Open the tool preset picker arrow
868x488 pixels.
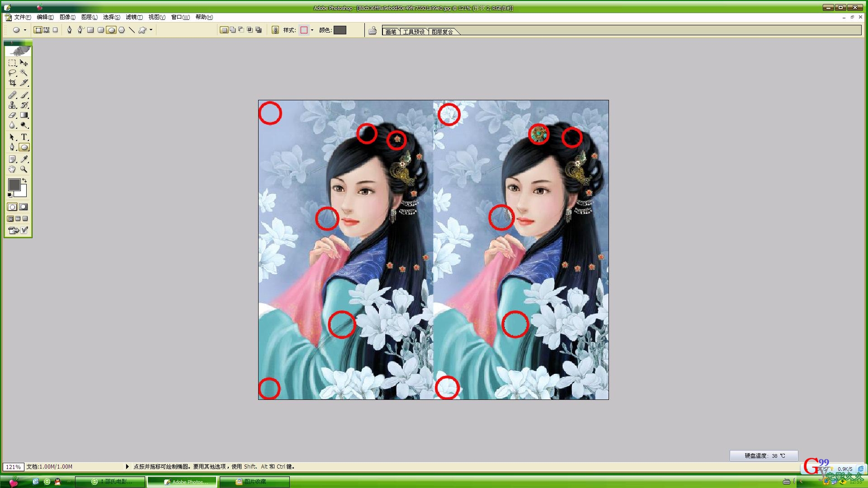pos(25,30)
